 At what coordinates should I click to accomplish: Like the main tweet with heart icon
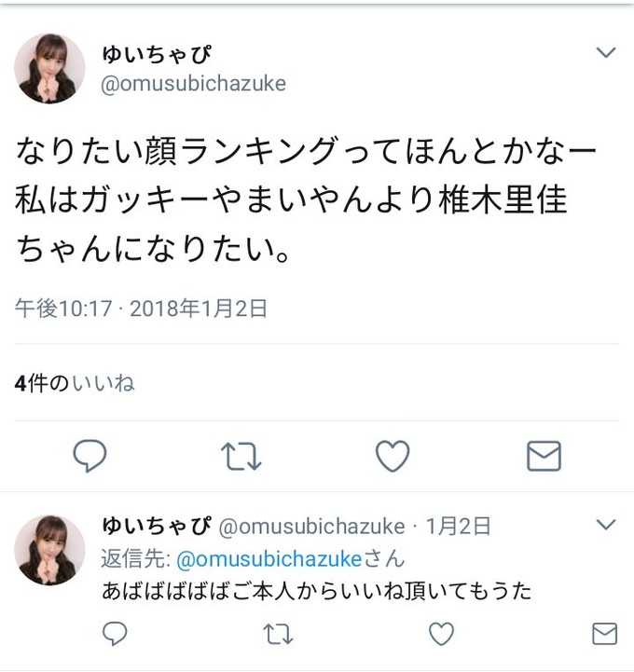coord(393,457)
